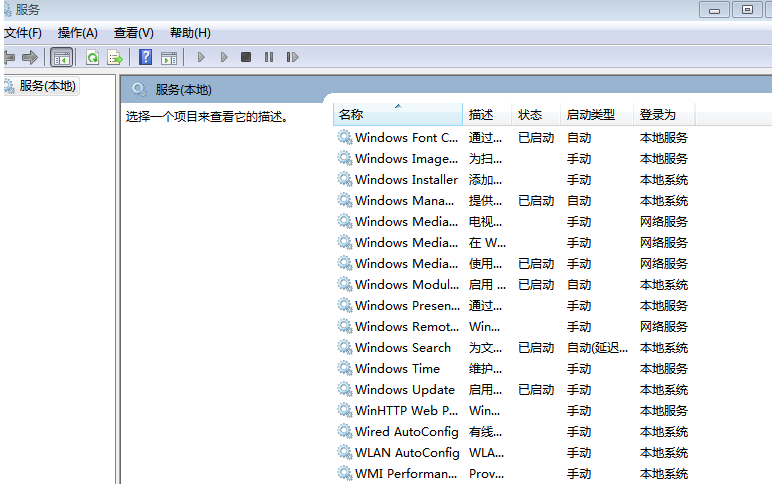Open the 文件(F) menu

pyautogui.click(x=21, y=33)
